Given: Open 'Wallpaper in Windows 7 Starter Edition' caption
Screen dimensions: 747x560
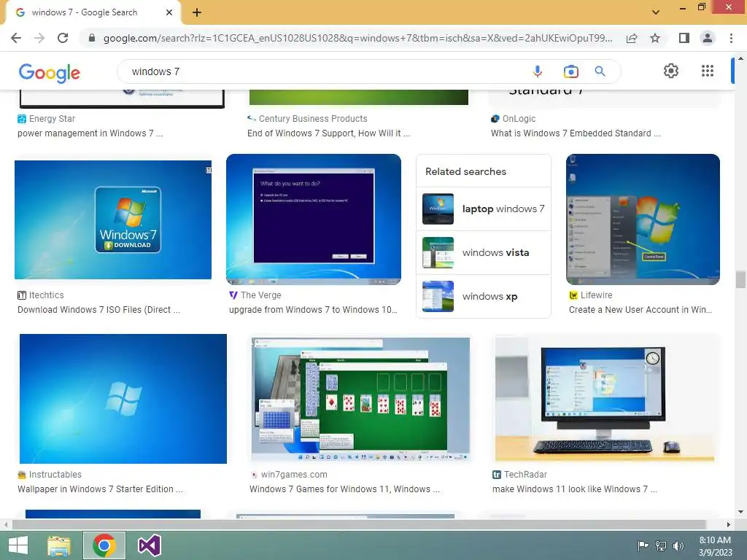Looking at the screenshot, I should tap(100, 489).
